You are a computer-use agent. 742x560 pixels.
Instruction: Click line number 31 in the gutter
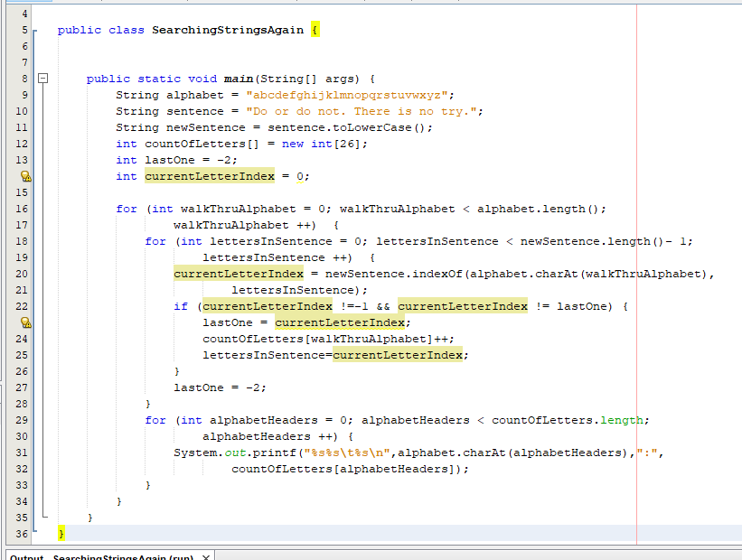click(x=23, y=453)
